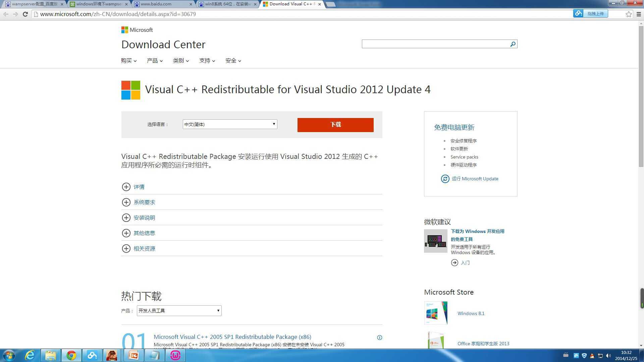
Task: Launch Internet Explorer from the taskbar
Action: (x=30, y=355)
